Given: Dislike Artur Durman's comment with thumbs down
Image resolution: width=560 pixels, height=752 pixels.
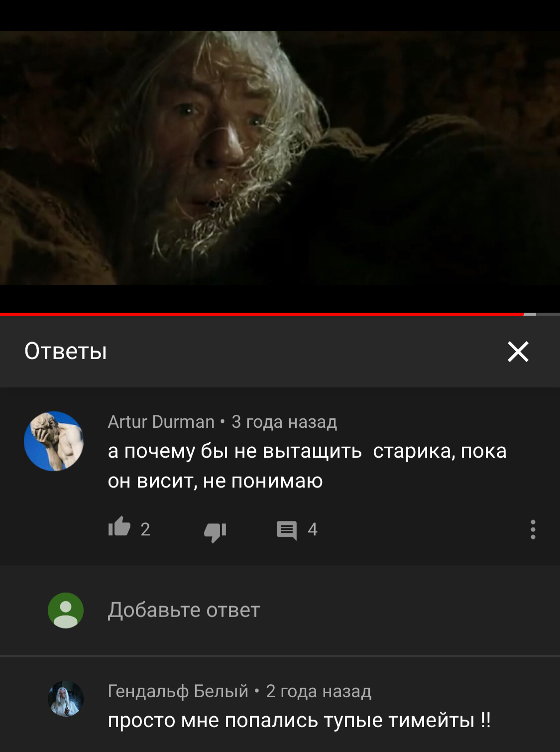Looking at the screenshot, I should coord(215,531).
